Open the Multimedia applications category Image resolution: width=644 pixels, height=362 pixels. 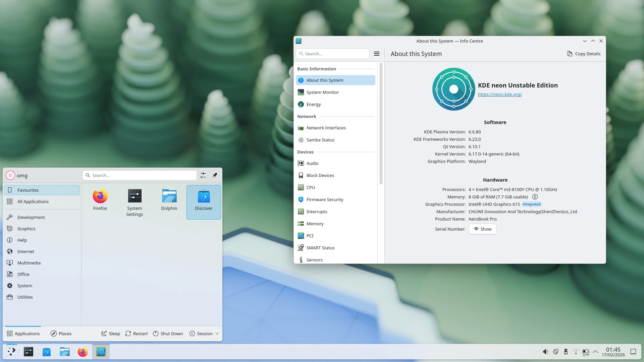(x=29, y=263)
